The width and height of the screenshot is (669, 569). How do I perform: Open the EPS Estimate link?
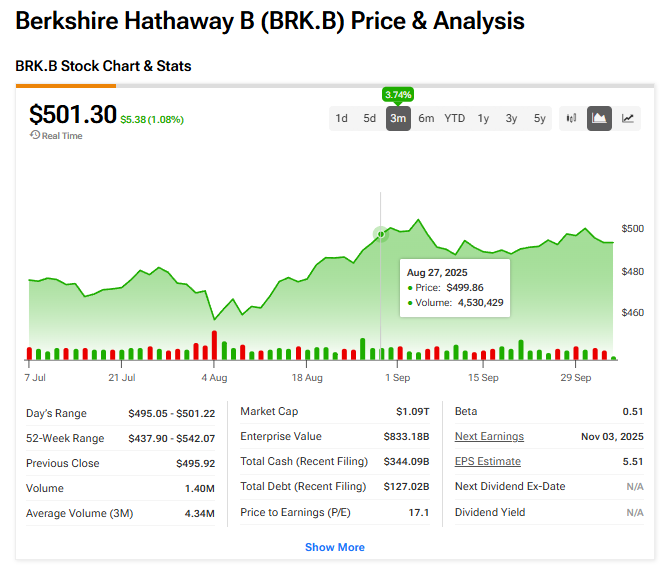[487, 461]
